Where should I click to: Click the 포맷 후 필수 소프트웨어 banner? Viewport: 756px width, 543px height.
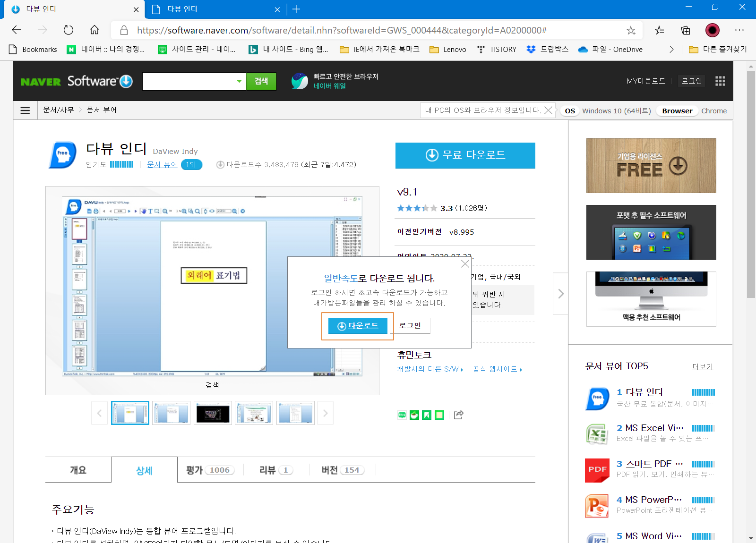651,232
